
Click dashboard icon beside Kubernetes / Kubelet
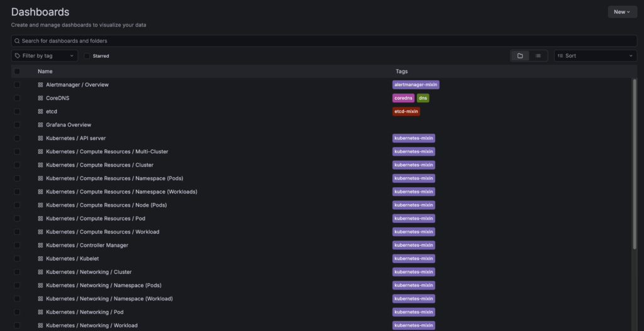click(40, 259)
